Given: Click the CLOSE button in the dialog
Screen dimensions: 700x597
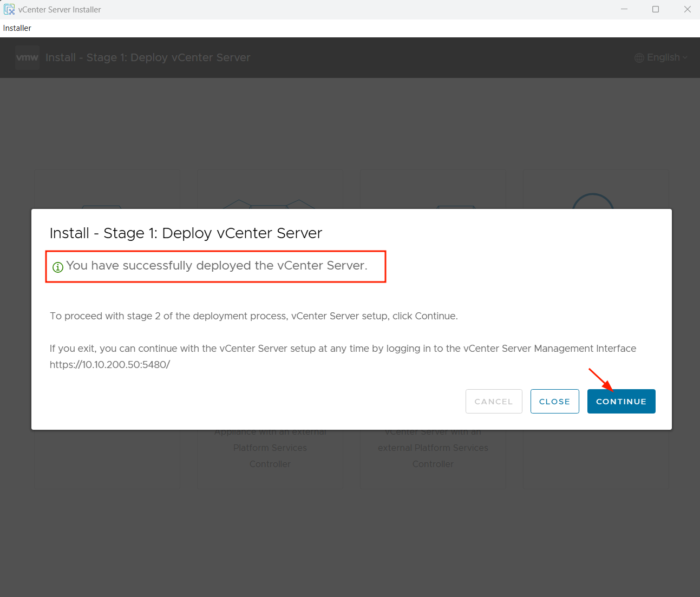Looking at the screenshot, I should (554, 401).
